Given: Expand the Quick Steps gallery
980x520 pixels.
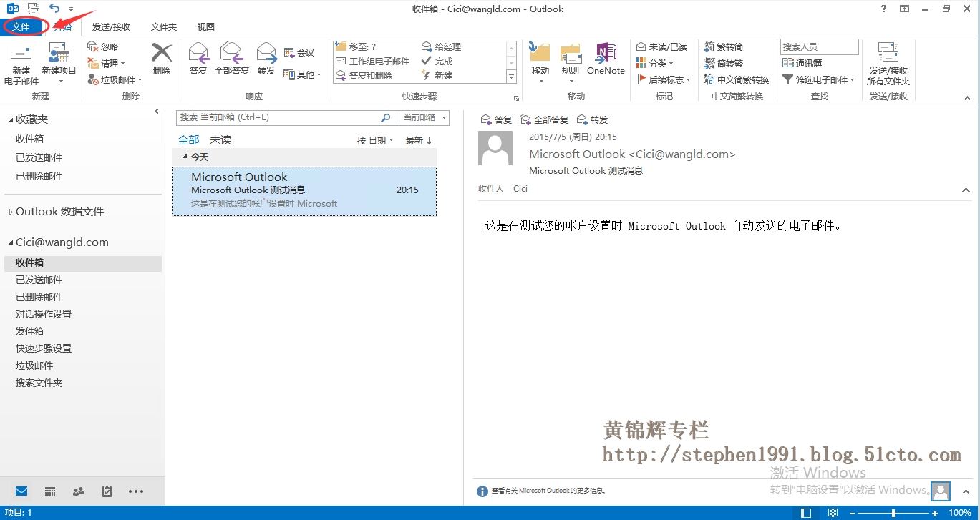Looking at the screenshot, I should pos(512,77).
